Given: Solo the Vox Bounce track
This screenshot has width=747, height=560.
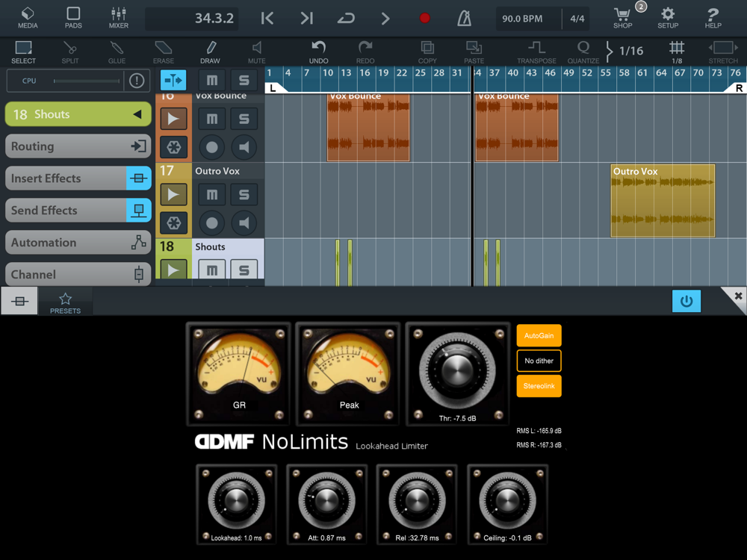Looking at the screenshot, I should 244,119.
